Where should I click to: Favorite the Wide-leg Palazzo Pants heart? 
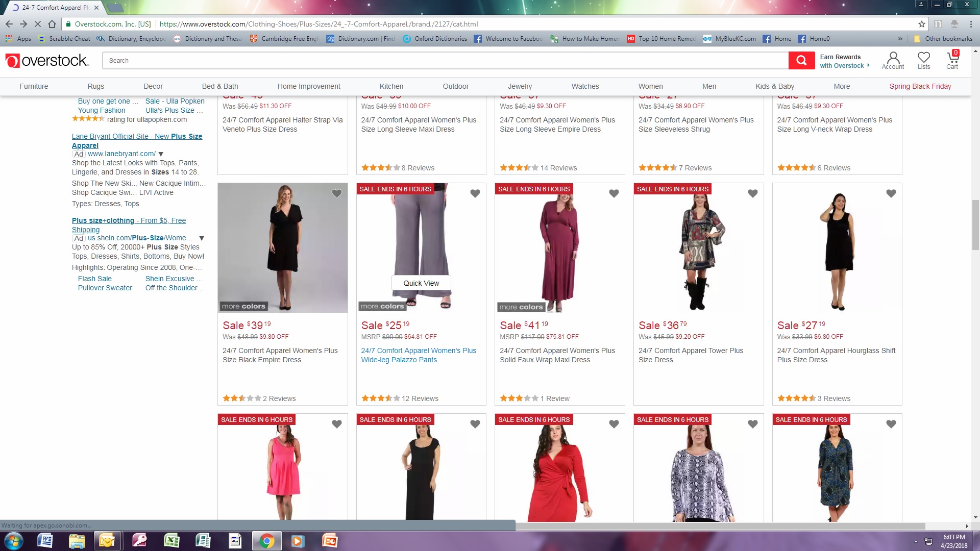click(x=475, y=193)
